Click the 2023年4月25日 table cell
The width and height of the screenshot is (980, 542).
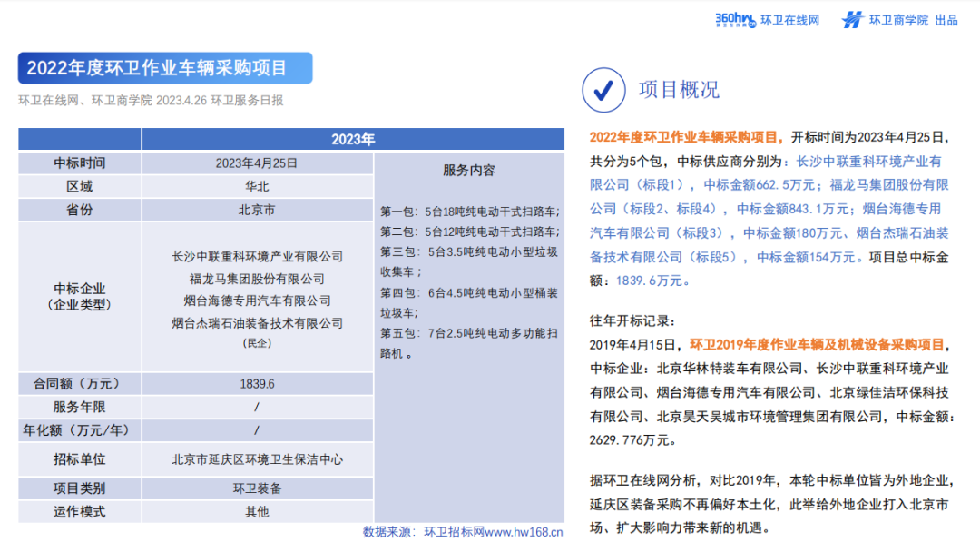tap(257, 163)
